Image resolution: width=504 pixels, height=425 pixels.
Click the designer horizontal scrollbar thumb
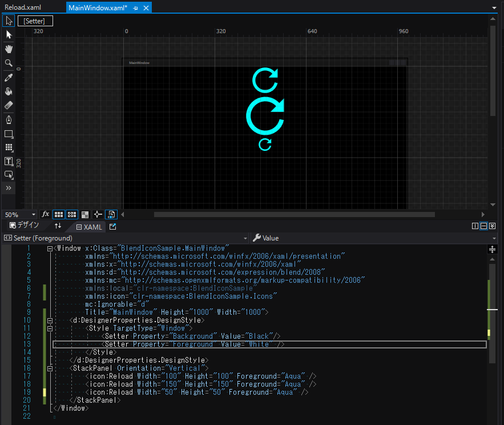pos(294,214)
